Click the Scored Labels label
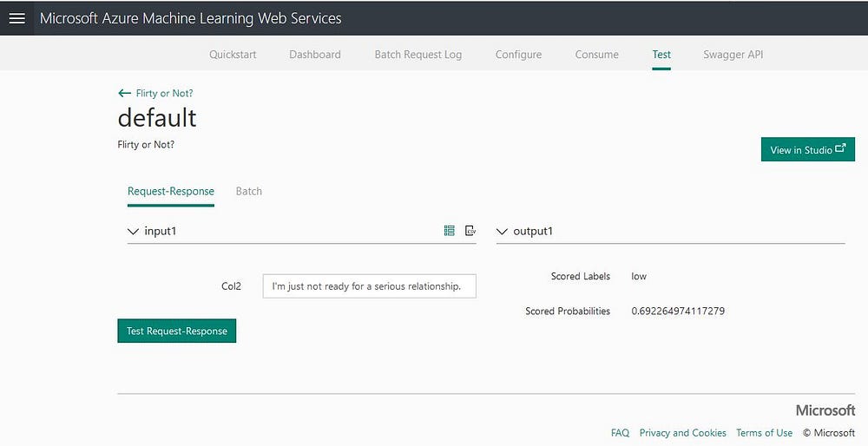The width and height of the screenshot is (868, 446). pos(580,276)
